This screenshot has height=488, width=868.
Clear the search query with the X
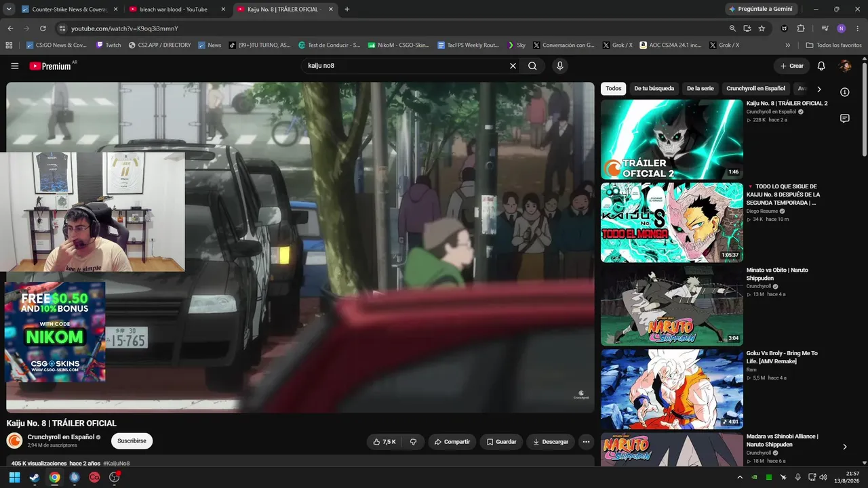coord(513,66)
